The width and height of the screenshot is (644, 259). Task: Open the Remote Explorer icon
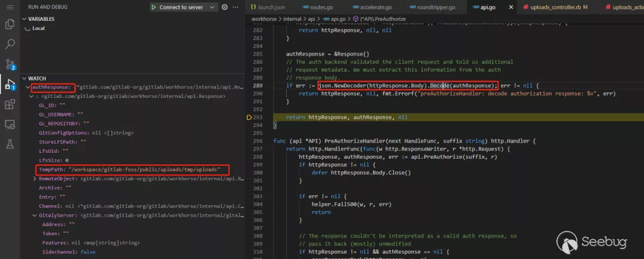tap(10, 124)
